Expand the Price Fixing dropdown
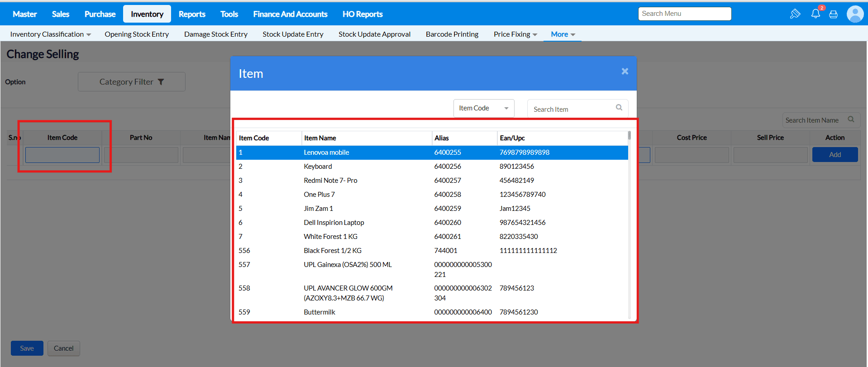Viewport: 868px width, 367px height. click(515, 34)
